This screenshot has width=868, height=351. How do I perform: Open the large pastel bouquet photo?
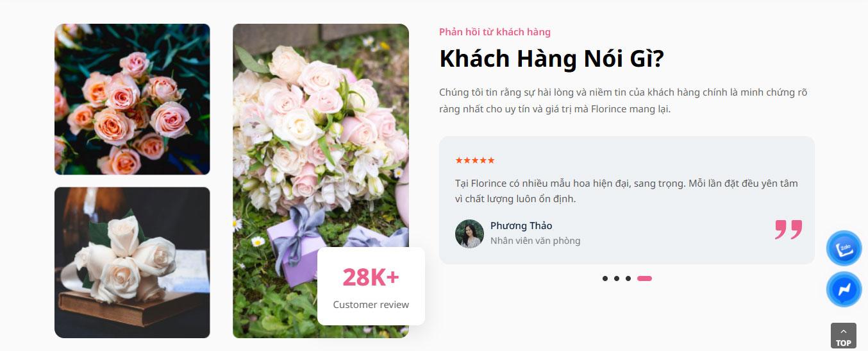[321, 181]
